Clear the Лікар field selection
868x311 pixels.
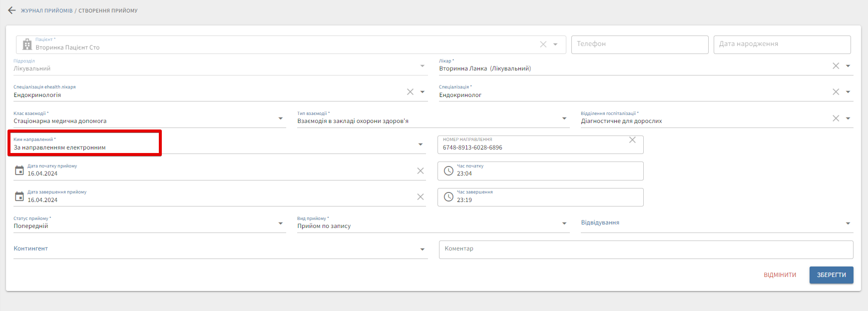pyautogui.click(x=836, y=66)
